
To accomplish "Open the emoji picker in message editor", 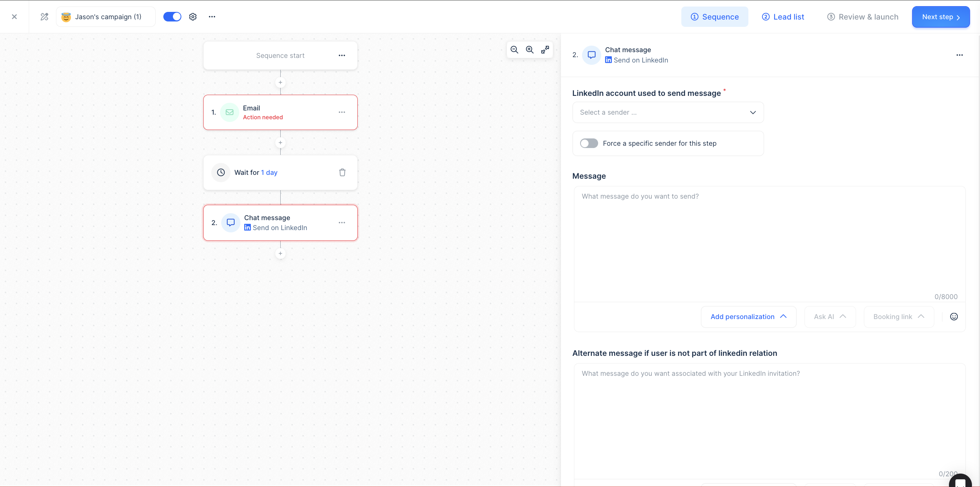I will [954, 317].
